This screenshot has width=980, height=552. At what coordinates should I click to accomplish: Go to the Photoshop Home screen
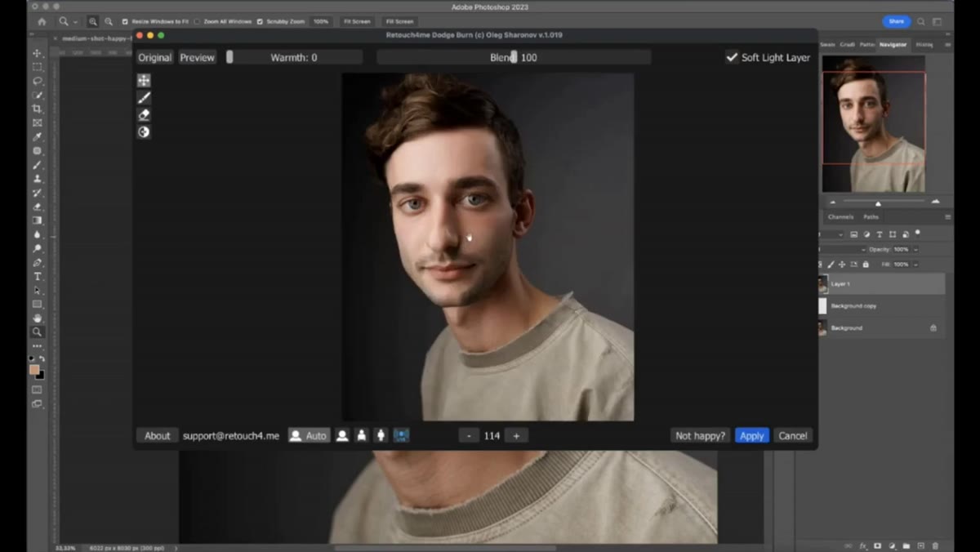pos(42,21)
